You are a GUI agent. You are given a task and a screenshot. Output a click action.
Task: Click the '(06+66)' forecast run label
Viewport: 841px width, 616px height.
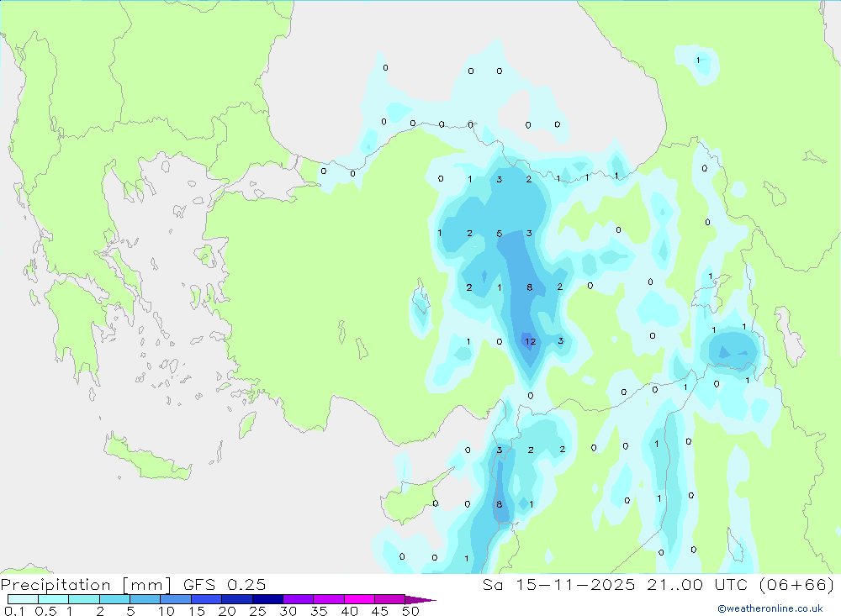pyautogui.click(x=797, y=585)
